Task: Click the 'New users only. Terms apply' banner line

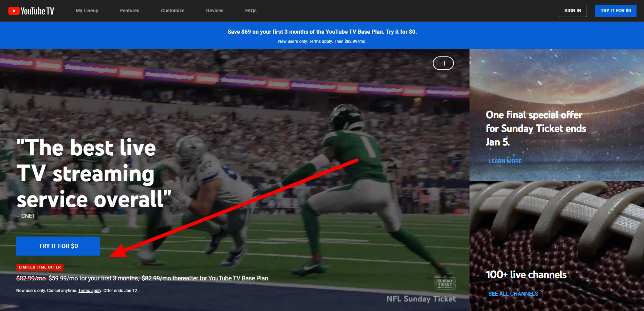Action: pyautogui.click(x=322, y=41)
